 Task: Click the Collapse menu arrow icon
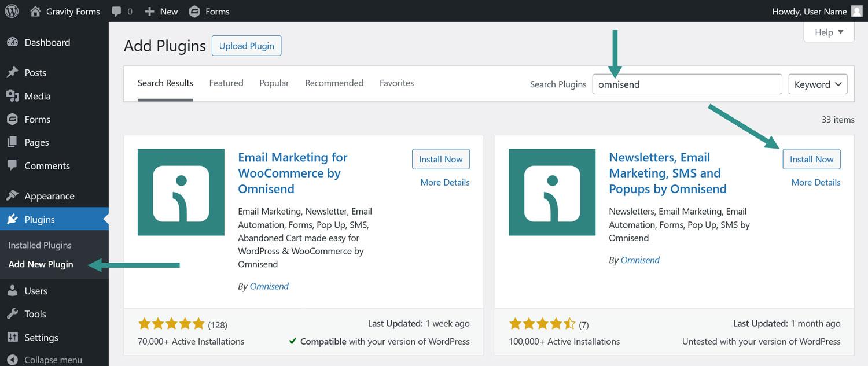point(12,360)
